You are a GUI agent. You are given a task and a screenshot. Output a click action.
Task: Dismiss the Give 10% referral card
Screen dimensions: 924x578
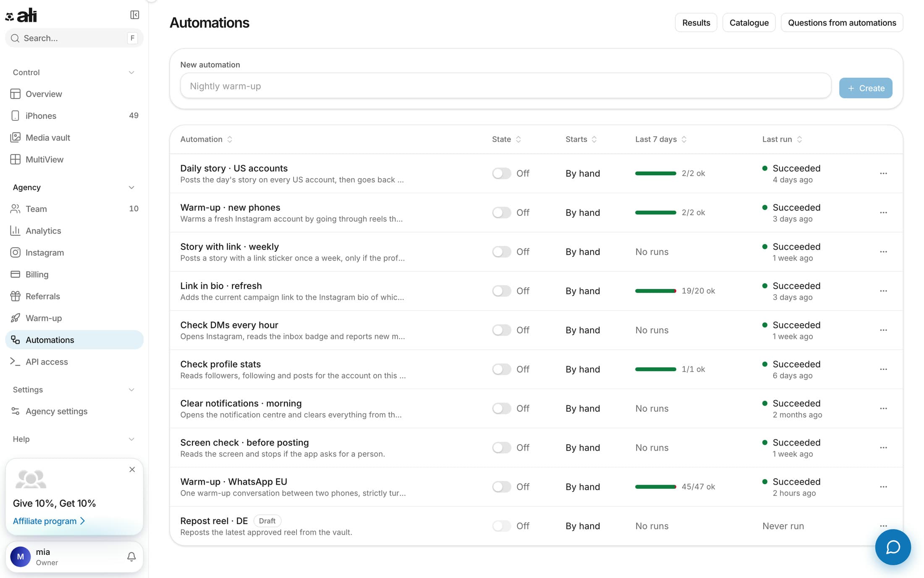132,470
